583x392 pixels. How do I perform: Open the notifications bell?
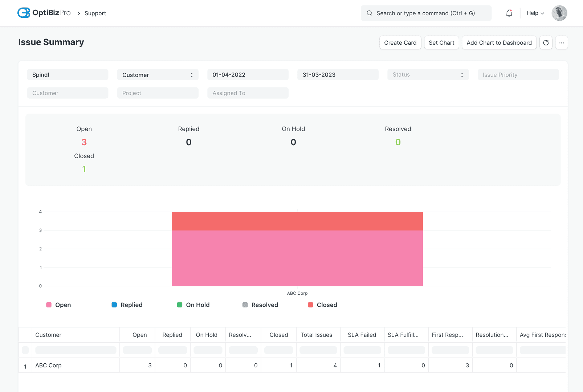[x=509, y=13]
